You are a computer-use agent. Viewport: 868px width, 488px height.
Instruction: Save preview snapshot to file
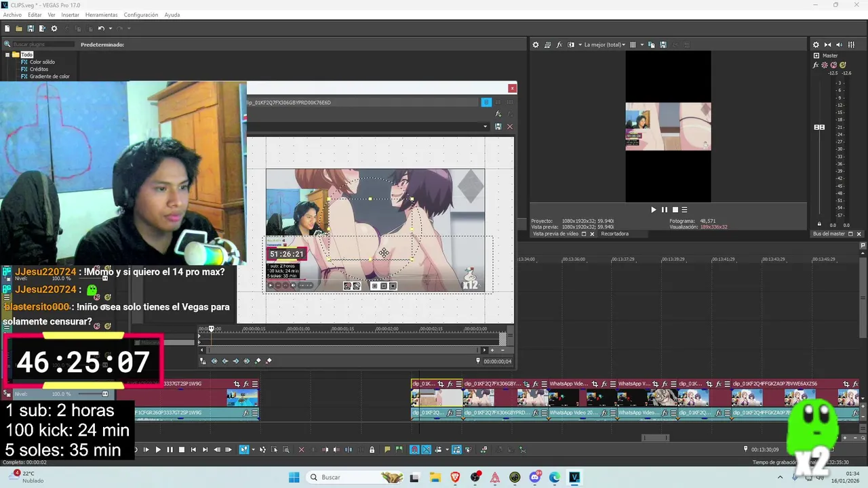click(663, 45)
